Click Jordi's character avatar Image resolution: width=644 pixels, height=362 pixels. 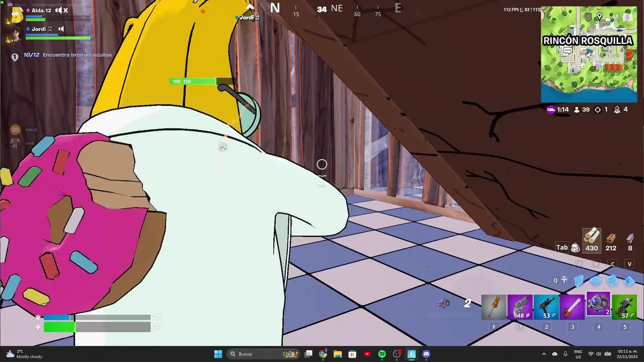tap(16, 34)
